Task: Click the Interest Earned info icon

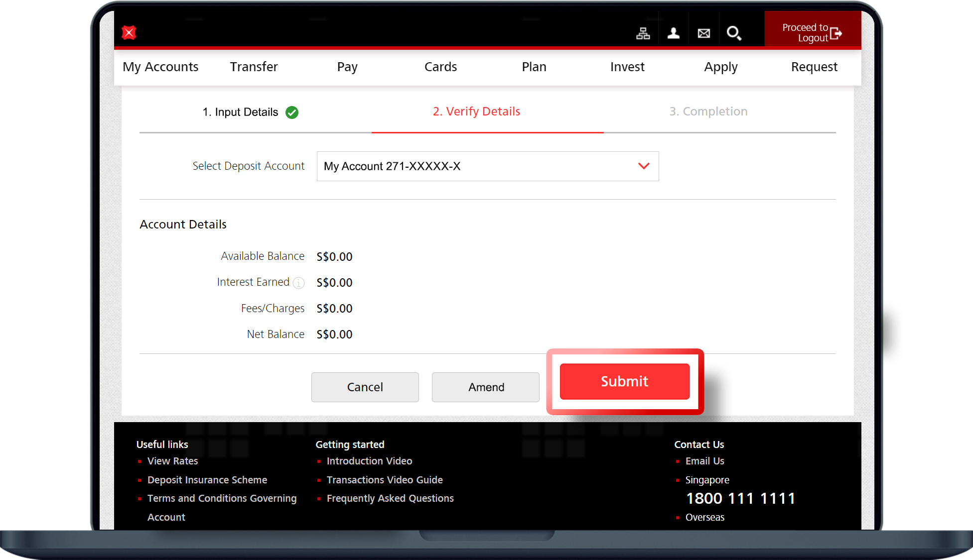Action: coord(298,283)
